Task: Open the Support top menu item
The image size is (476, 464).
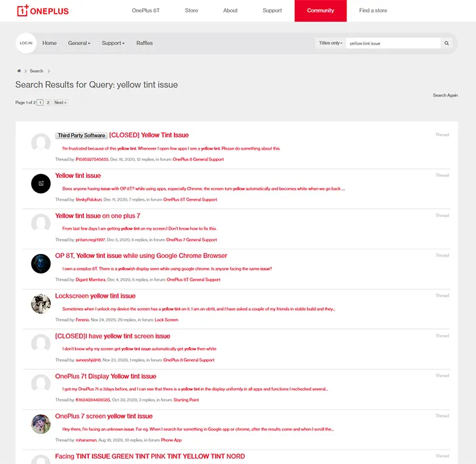Action: click(272, 10)
